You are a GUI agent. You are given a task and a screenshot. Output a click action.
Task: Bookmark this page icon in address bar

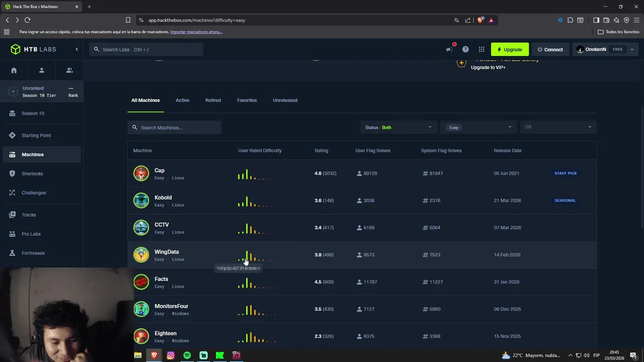[128, 20]
